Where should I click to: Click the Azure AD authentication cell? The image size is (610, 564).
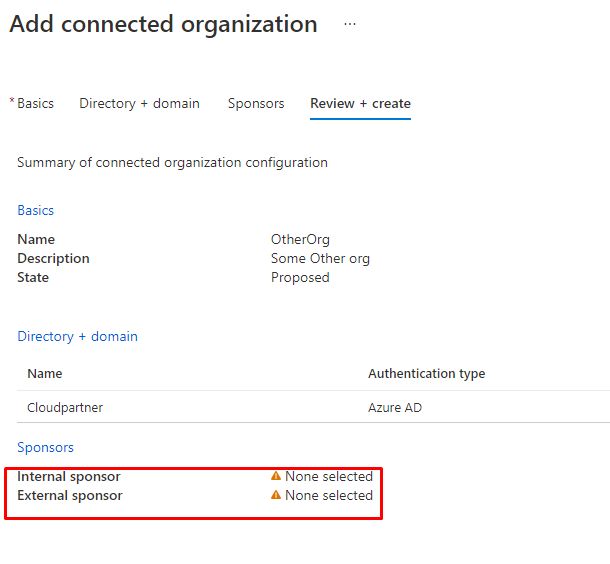point(396,407)
